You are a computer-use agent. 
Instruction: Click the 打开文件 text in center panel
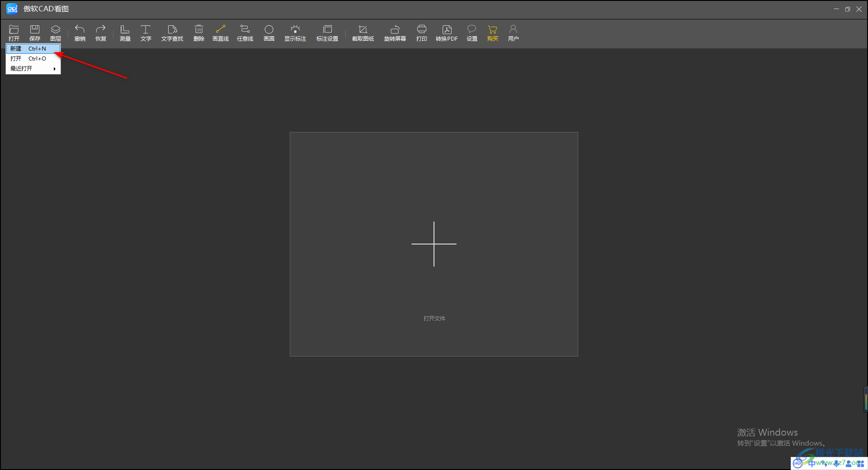tap(434, 319)
